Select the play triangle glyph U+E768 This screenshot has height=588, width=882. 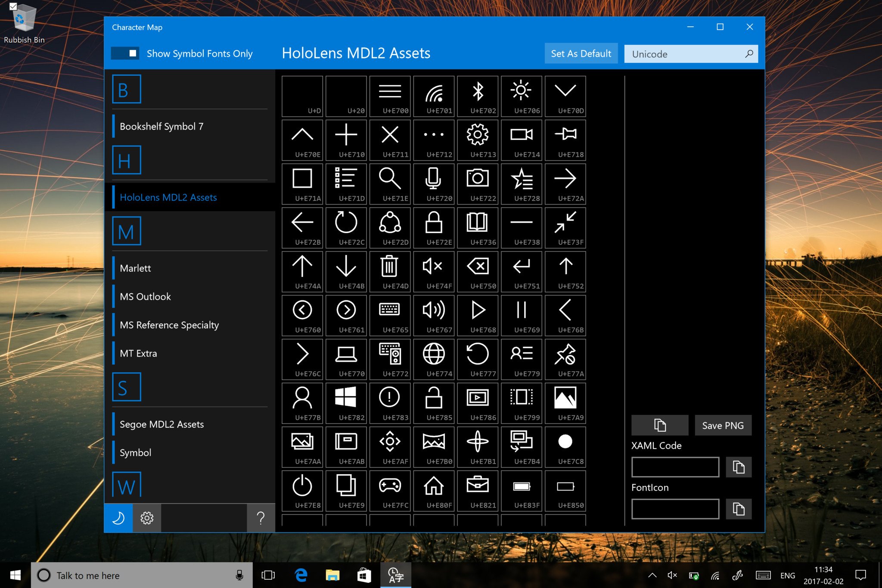[478, 316]
